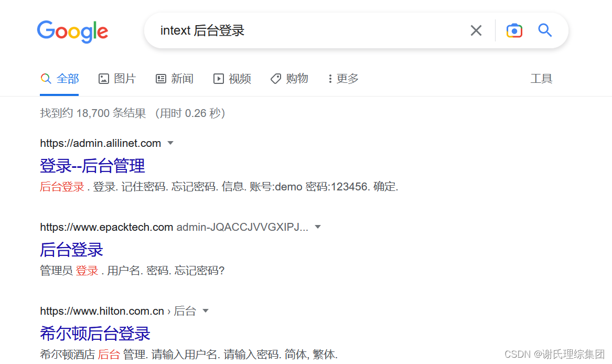The image size is (612, 364).
Task: Open the 工具 options
Action: pyautogui.click(x=541, y=79)
